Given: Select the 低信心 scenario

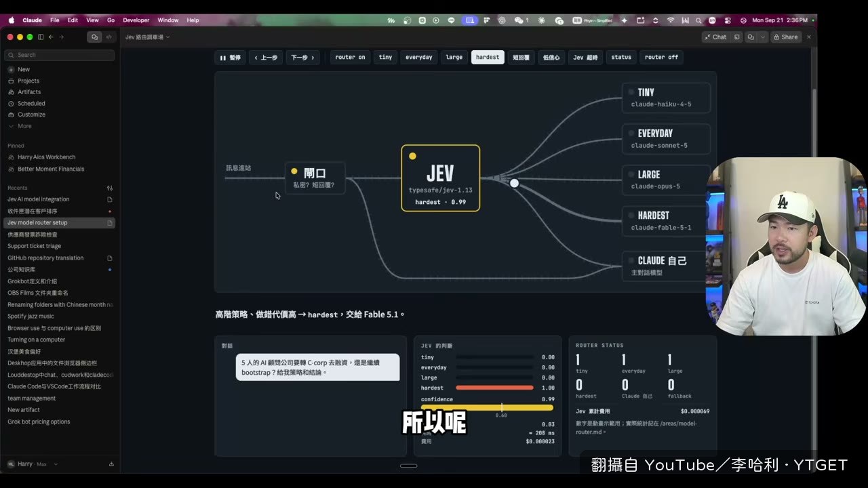Looking at the screenshot, I should 551,58.
